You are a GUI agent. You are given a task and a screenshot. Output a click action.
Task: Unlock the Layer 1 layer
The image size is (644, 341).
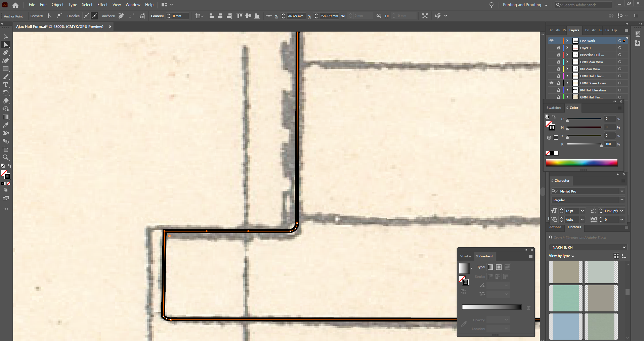tap(558, 48)
